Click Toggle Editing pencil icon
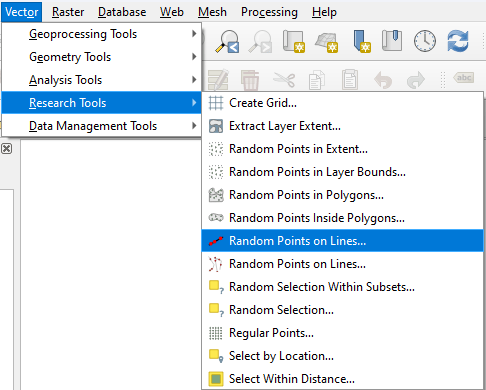The width and height of the screenshot is (486, 390). point(218,80)
